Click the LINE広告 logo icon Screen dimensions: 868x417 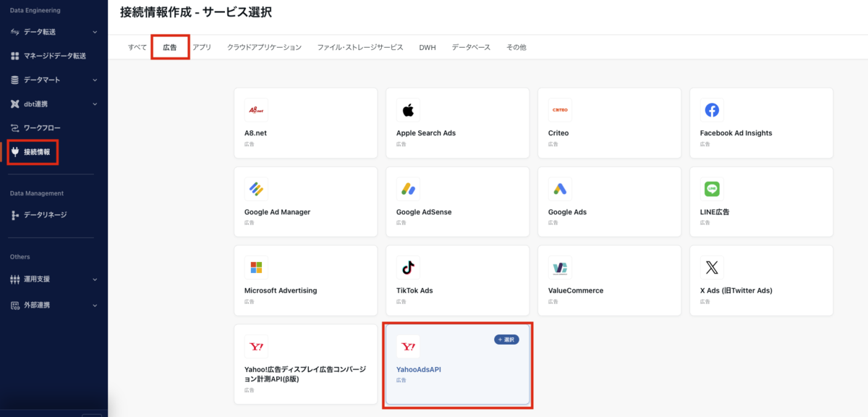(x=712, y=189)
